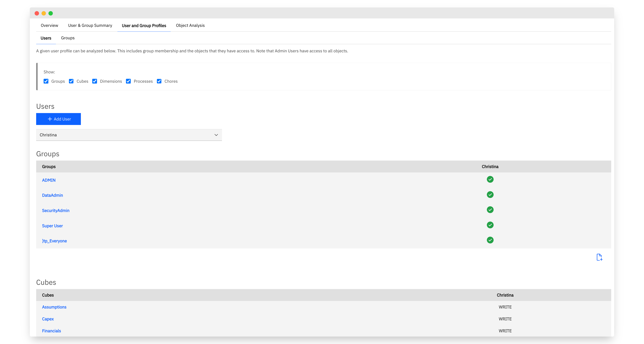644x344 pixels.
Task: Open the Capex cube link
Action: point(48,319)
